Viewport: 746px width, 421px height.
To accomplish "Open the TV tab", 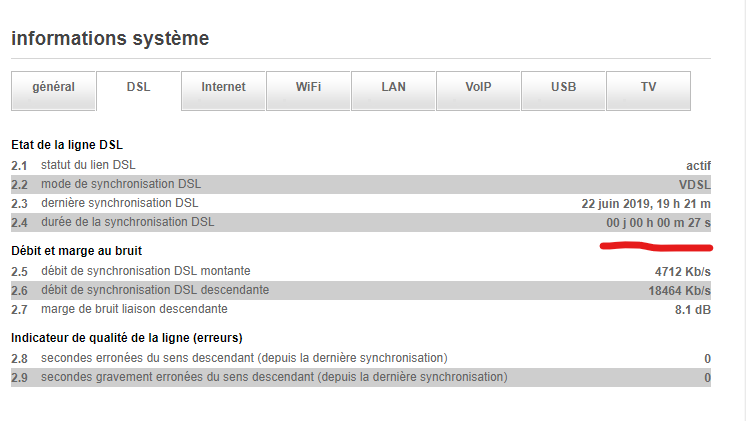I will point(648,88).
